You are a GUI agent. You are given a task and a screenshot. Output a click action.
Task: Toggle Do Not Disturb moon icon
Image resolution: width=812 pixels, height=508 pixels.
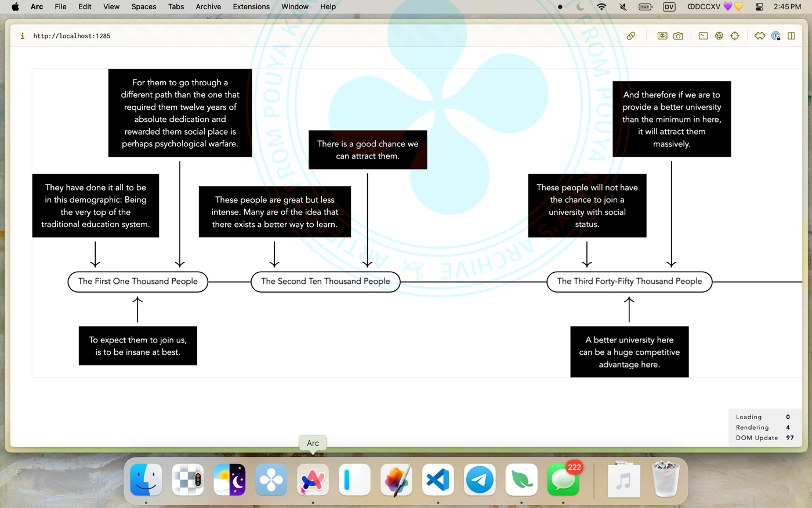point(580,7)
